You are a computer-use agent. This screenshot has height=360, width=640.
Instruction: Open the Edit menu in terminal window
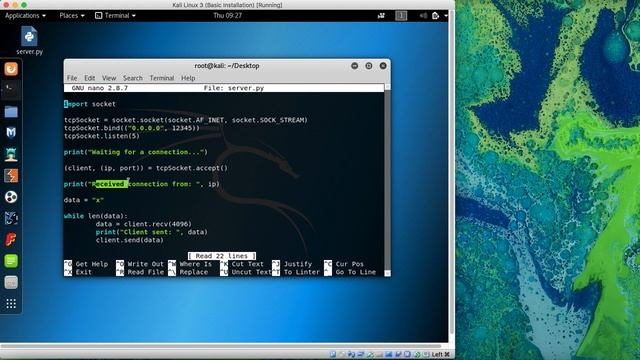point(89,78)
